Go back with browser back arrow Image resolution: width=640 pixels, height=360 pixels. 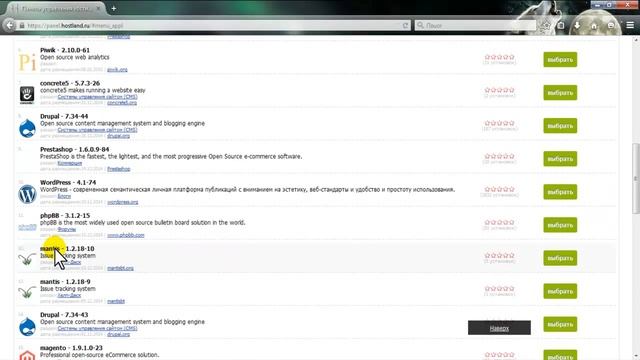point(9,25)
